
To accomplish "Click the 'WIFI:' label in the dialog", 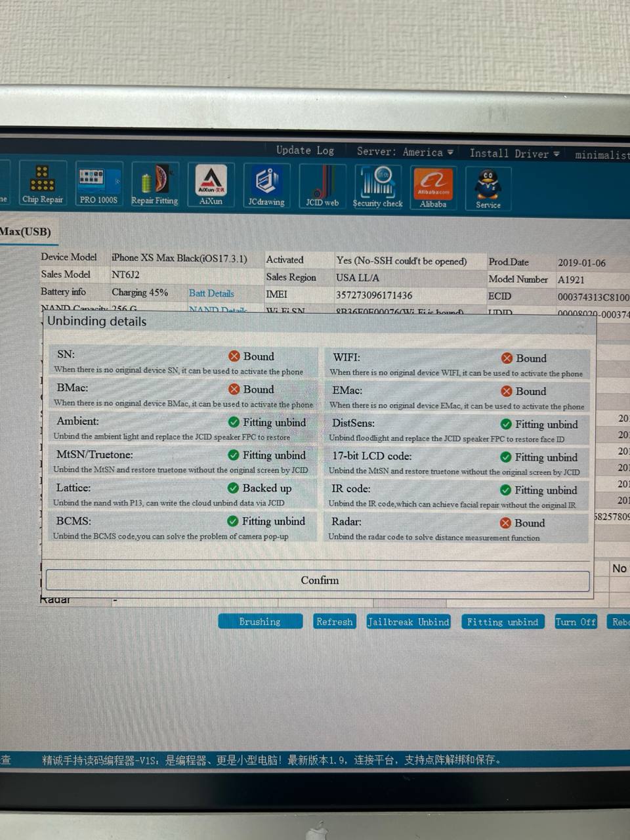I will click(346, 358).
